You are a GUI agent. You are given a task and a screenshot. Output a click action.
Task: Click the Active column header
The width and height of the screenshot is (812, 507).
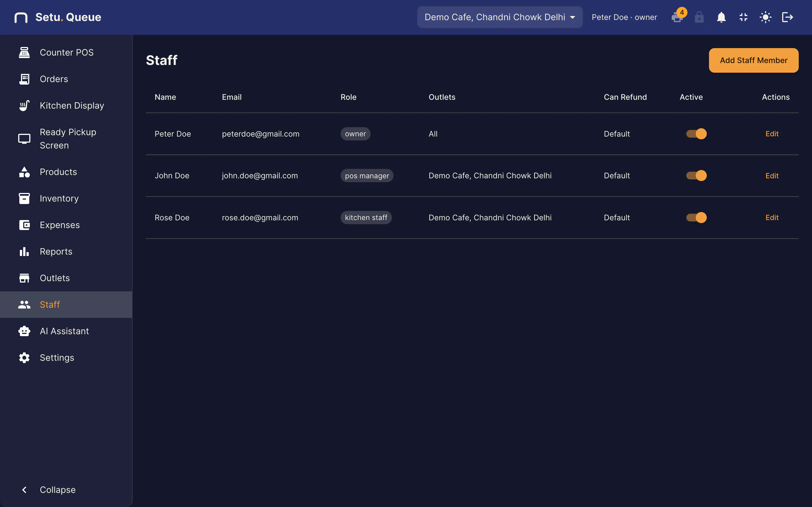tap(691, 97)
